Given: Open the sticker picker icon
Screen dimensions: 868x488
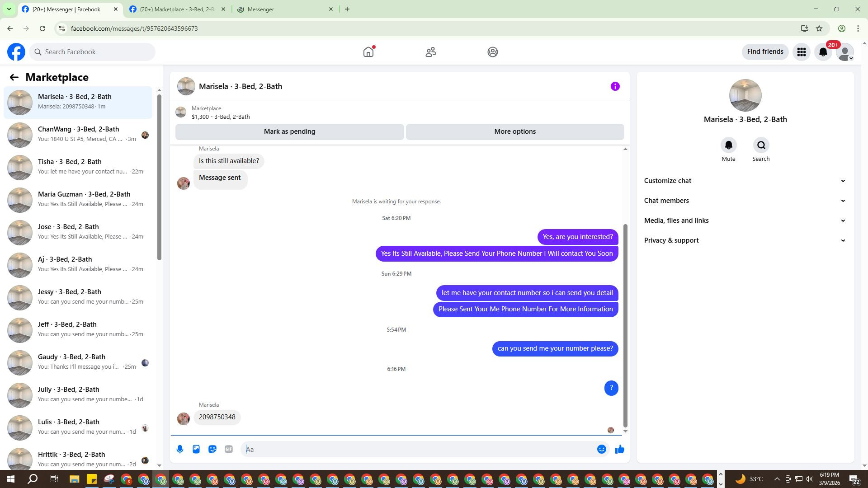Looking at the screenshot, I should click(x=212, y=449).
